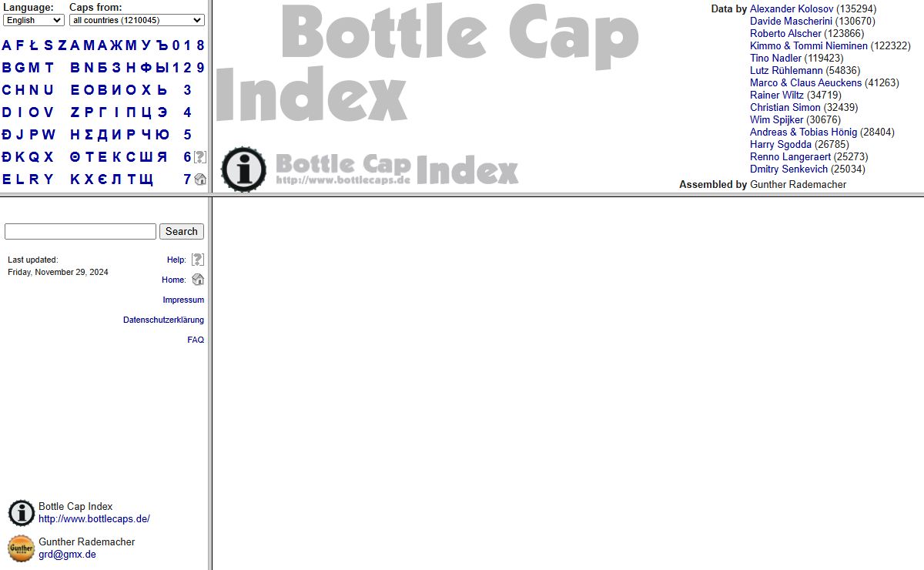This screenshot has height=570, width=924.
Task: Click the house icon next to Home: link
Action: pos(198,280)
